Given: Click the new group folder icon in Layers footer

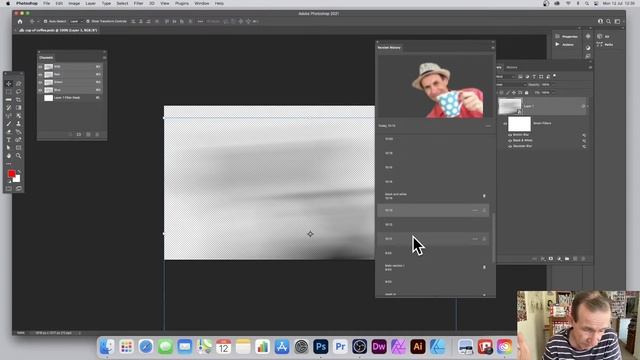Looking at the screenshot, I should (x=567, y=258).
